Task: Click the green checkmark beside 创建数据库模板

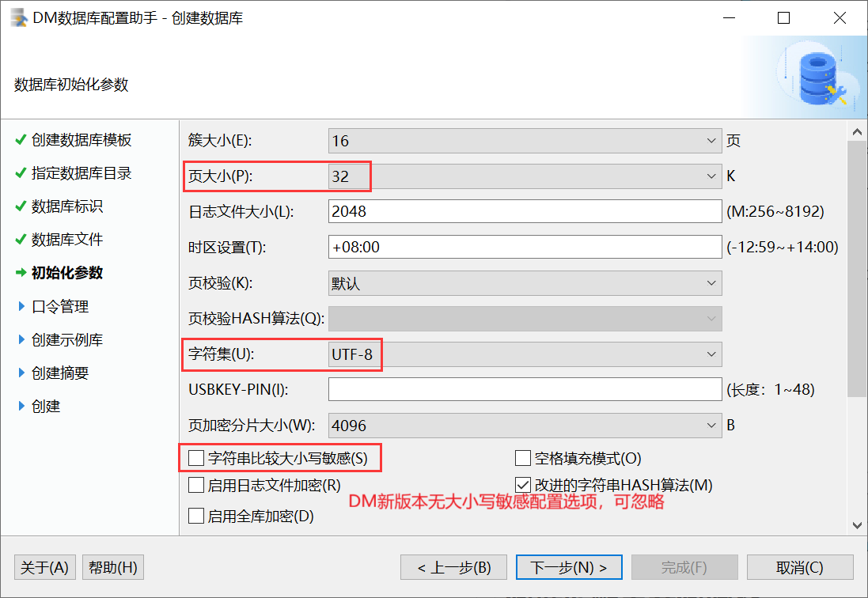Action: coord(21,139)
